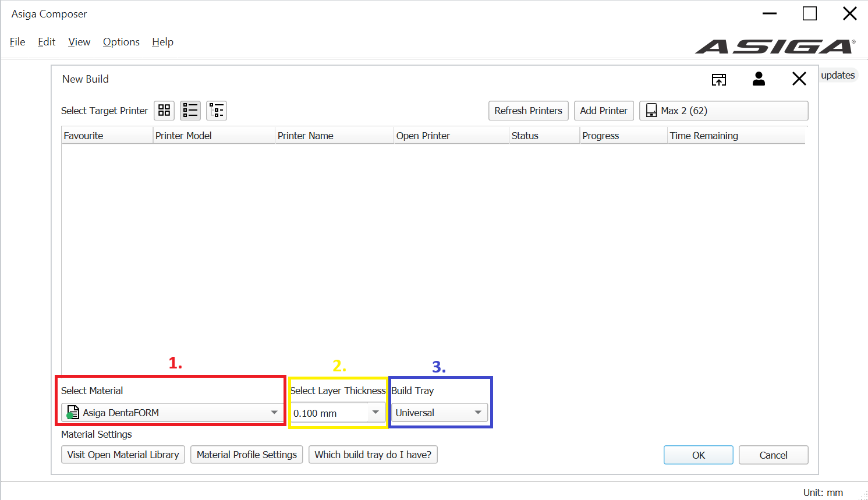Click Which build tray do I have?

click(373, 455)
